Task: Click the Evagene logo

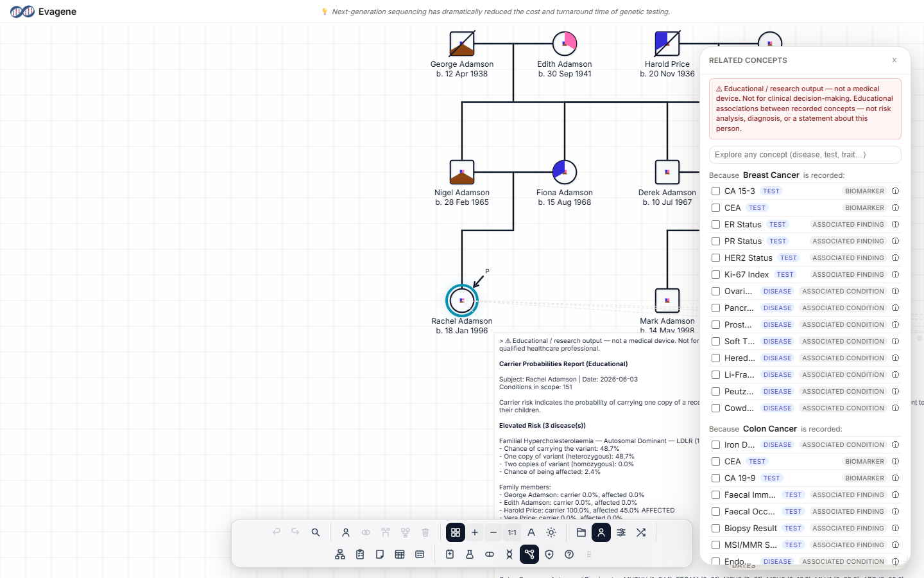Action: [43, 12]
